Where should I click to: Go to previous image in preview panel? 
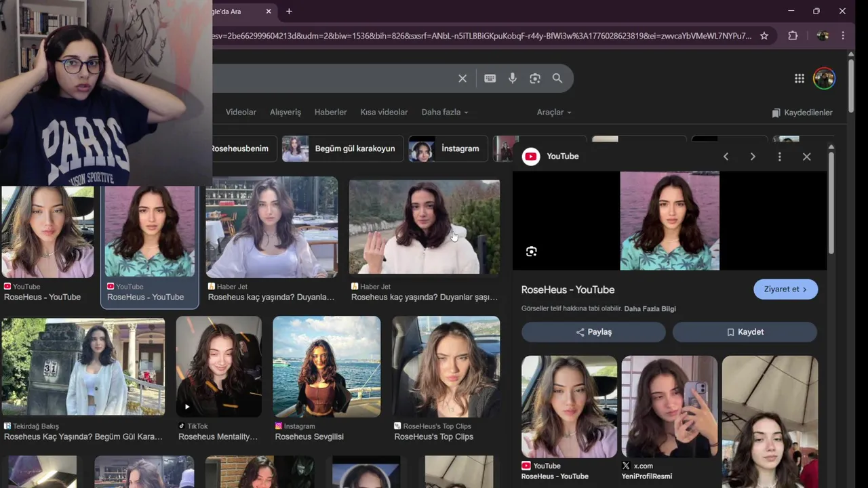[726, 157]
